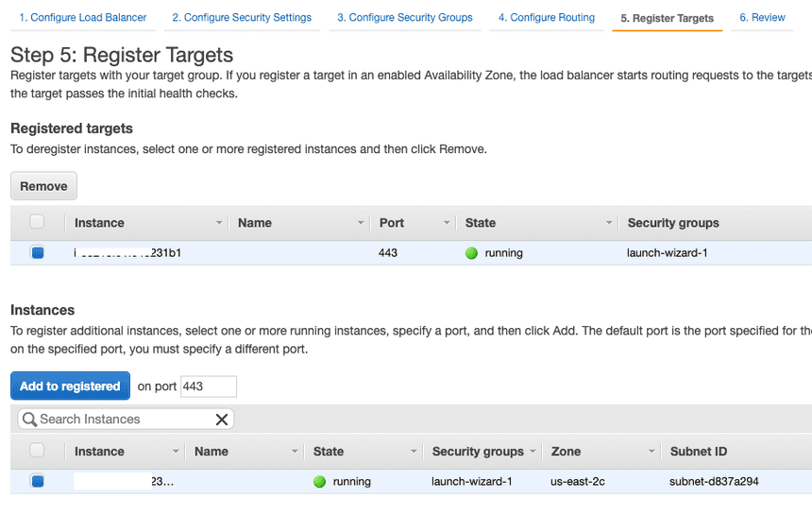Click green running status icon beside port 443
This screenshot has width=812, height=515.
pyautogui.click(x=471, y=253)
